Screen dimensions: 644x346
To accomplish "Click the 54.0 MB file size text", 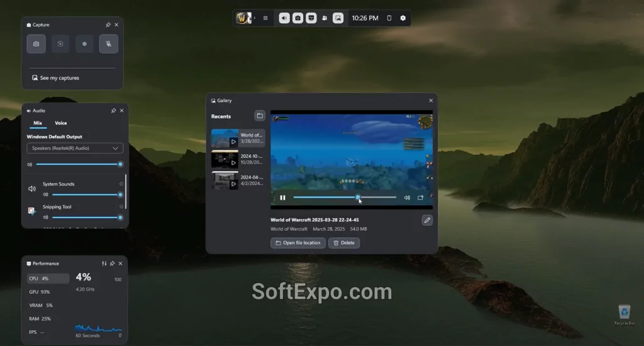I will point(358,229).
